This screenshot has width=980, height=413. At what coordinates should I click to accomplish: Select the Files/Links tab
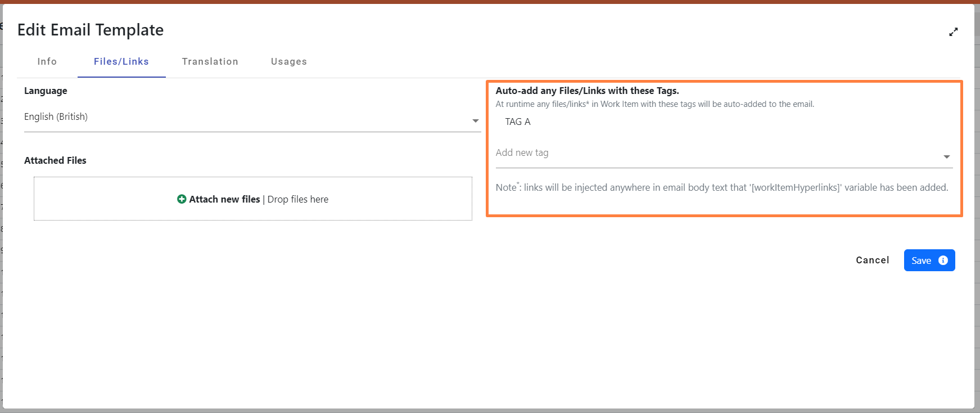[x=121, y=62]
